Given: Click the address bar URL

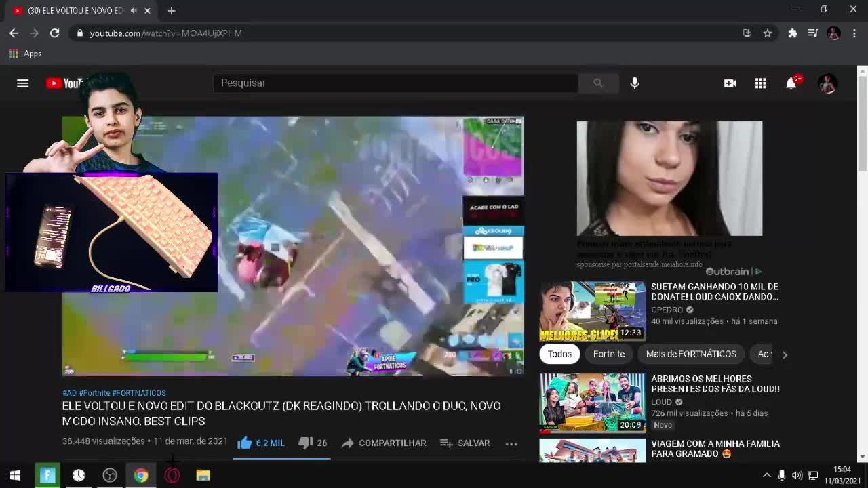Looking at the screenshot, I should pos(165,33).
